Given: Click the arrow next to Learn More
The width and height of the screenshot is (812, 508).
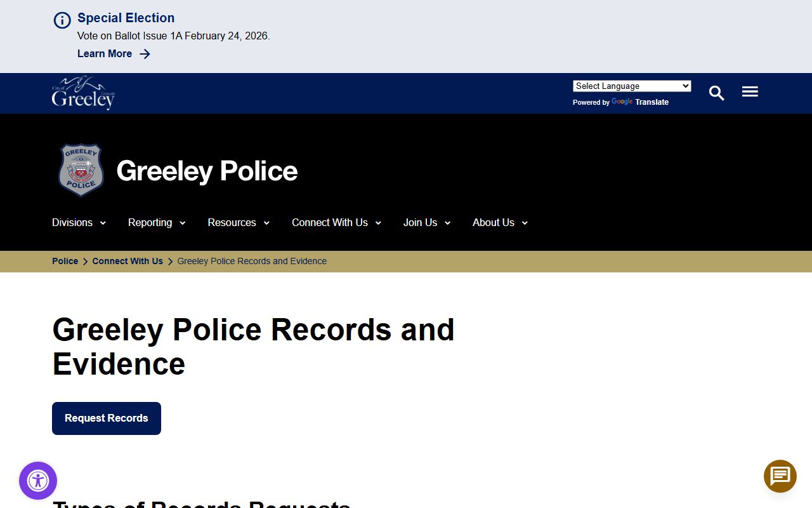Looking at the screenshot, I should pos(145,54).
